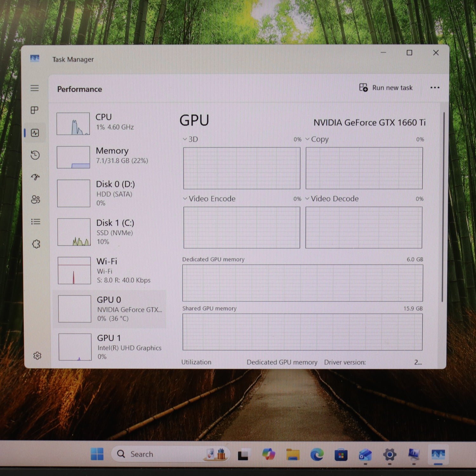Open Task View from the taskbar
The height and width of the screenshot is (476, 476).
(243, 455)
